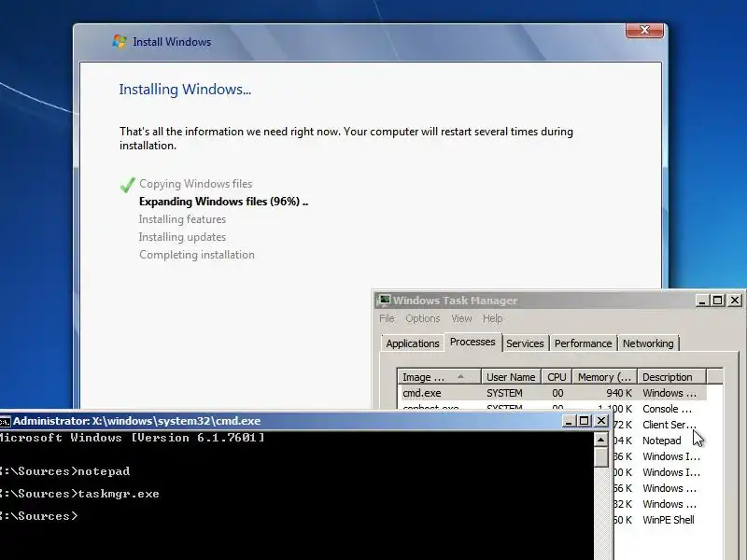
Task: Focus the empty Sources> command prompt
Action: tap(38, 516)
